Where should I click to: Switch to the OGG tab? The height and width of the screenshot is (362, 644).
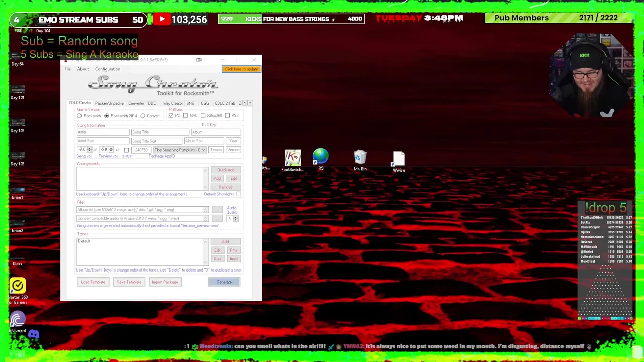point(205,103)
